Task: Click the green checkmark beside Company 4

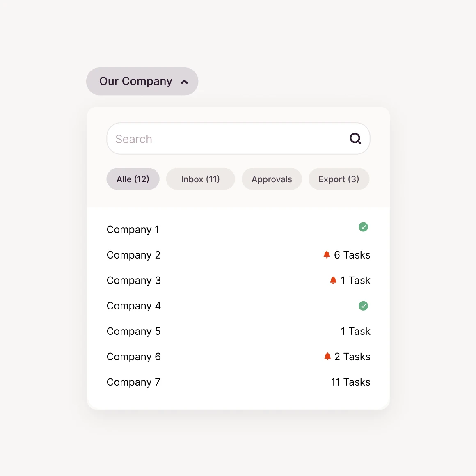Action: point(363,306)
